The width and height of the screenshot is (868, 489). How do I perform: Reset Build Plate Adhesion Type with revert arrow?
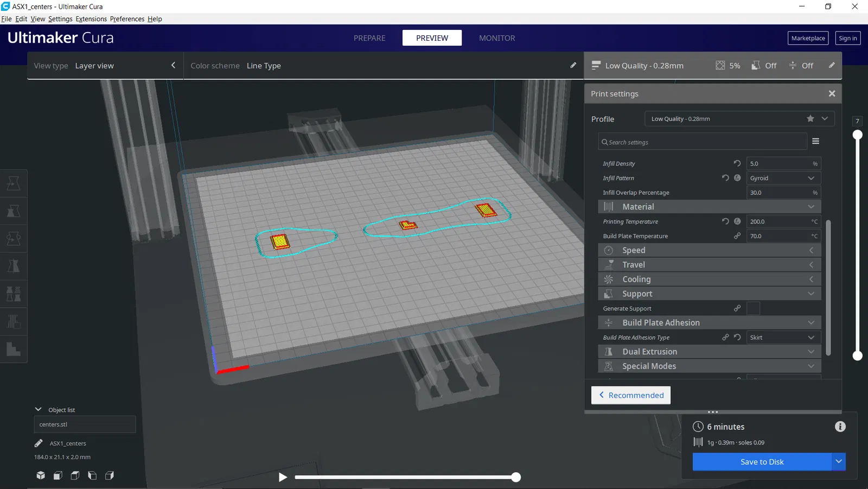737,337
